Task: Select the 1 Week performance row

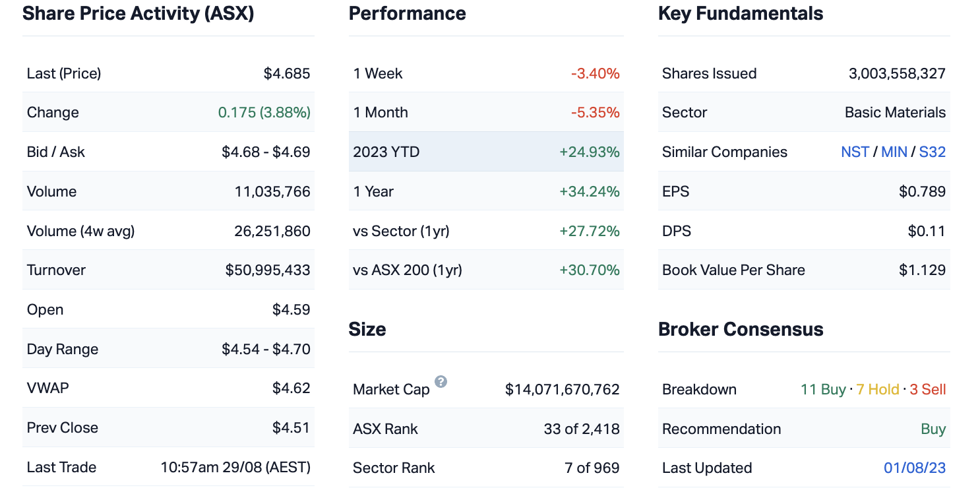Action: [485, 73]
